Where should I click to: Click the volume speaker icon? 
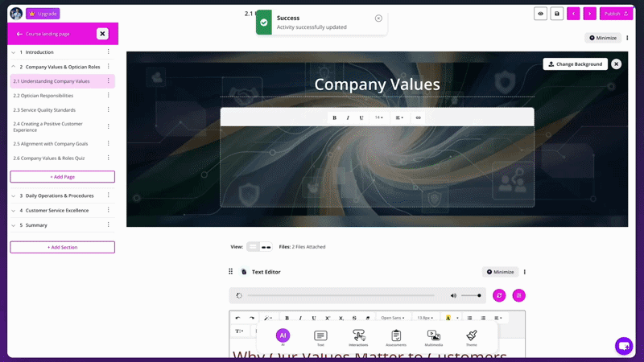pyautogui.click(x=453, y=295)
